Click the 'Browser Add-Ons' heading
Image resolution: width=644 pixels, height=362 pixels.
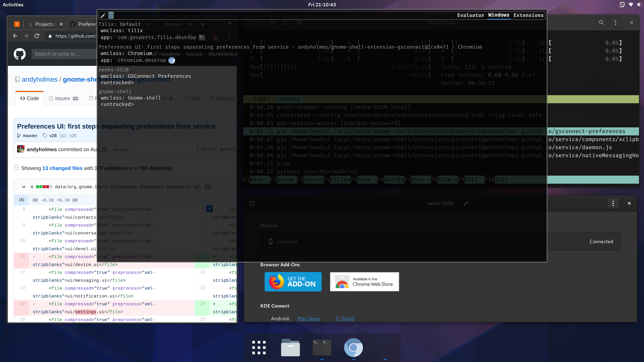(x=280, y=265)
